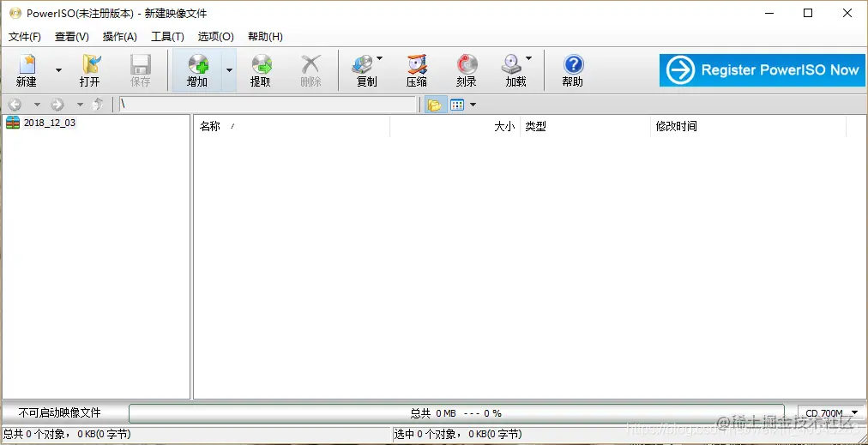Screen dimensions: 868x445
Task: Click the Mount (加载) drive icon
Action: click(x=511, y=65)
